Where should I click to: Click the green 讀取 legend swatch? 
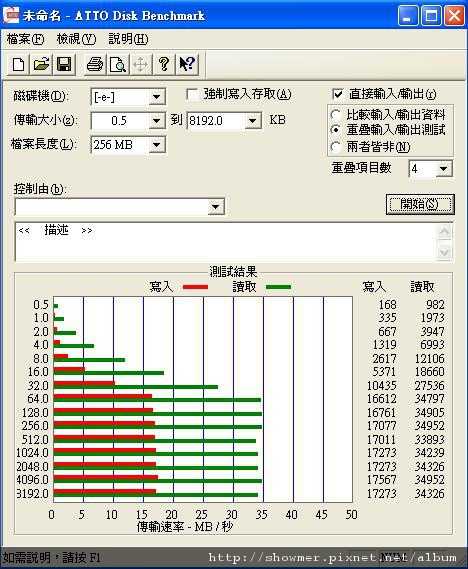point(278,287)
